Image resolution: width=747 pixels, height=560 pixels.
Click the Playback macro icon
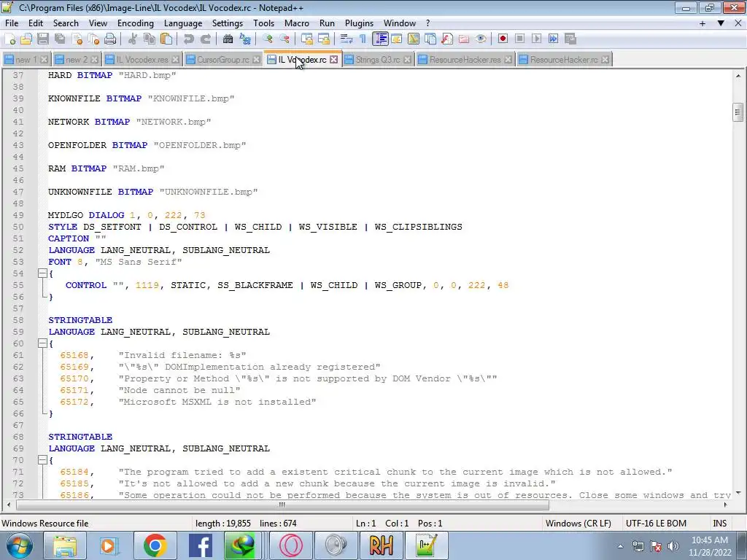coord(536,39)
